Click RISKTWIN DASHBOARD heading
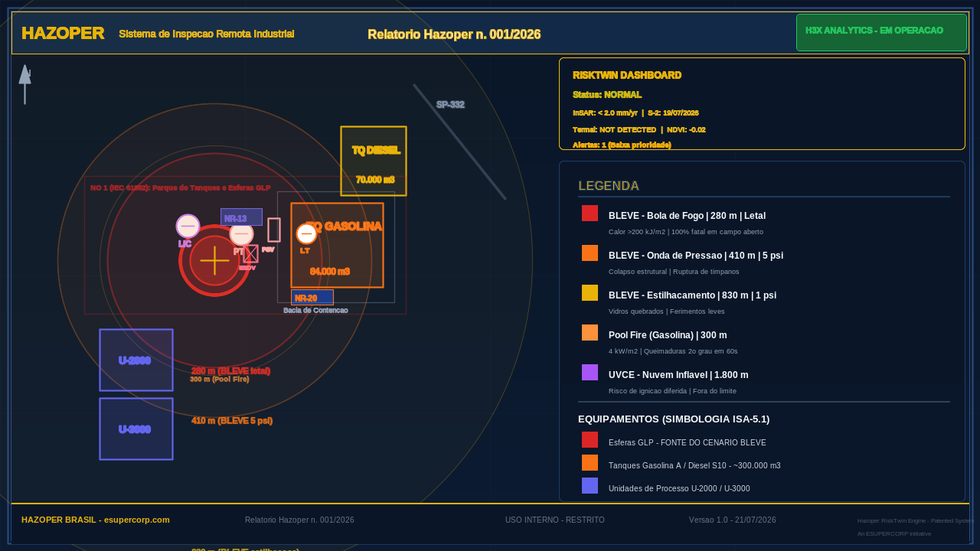 627,75
